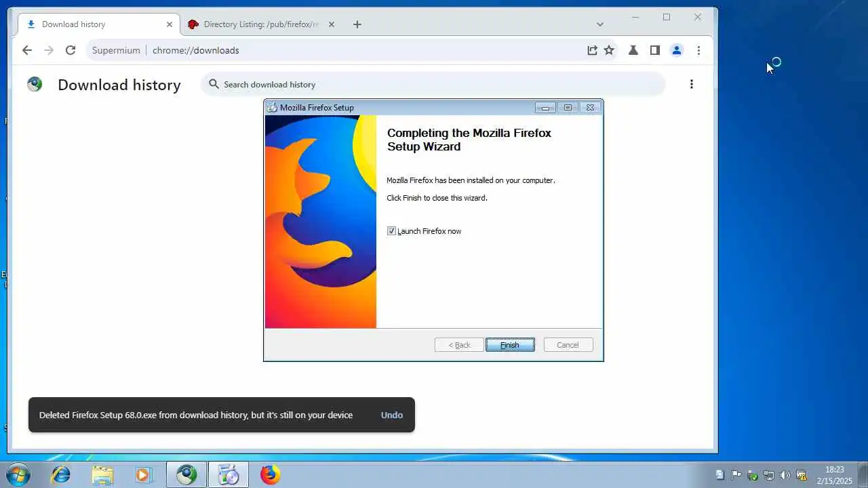Screen dimensions: 868x488
Task: Switch to the Directory Listing tab
Action: coord(261,24)
